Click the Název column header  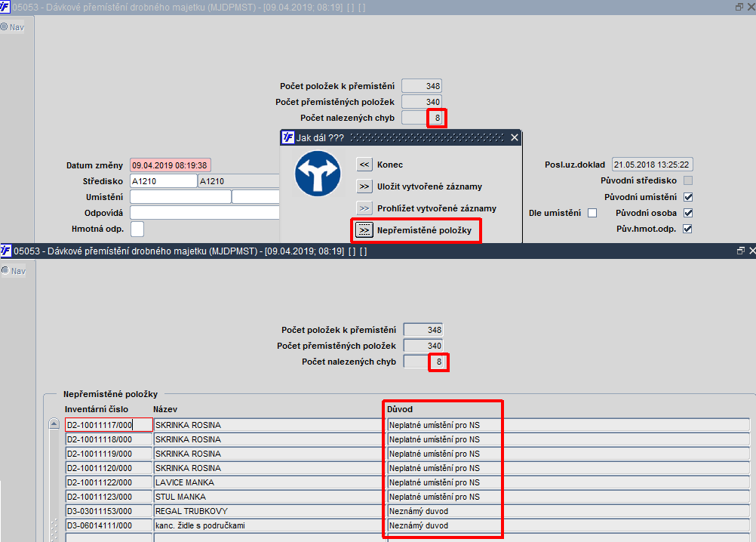coord(165,409)
